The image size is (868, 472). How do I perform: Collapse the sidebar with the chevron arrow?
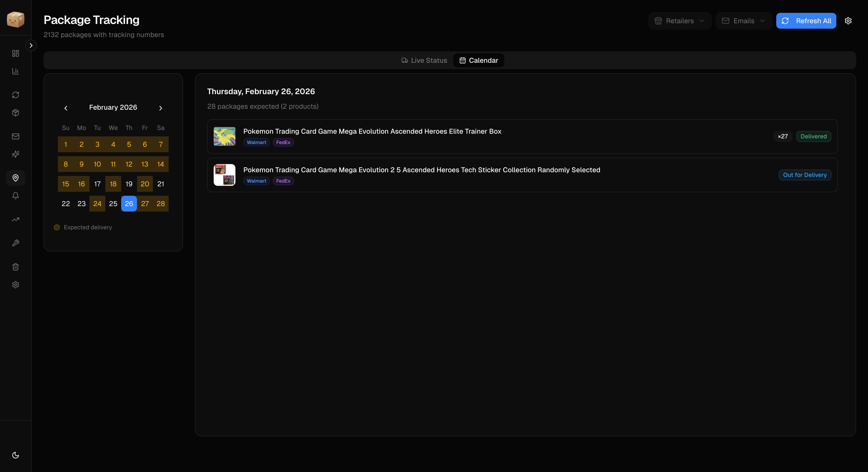click(x=31, y=45)
